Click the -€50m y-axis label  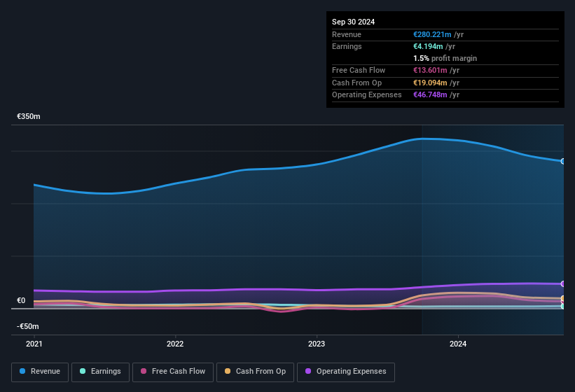(28, 326)
